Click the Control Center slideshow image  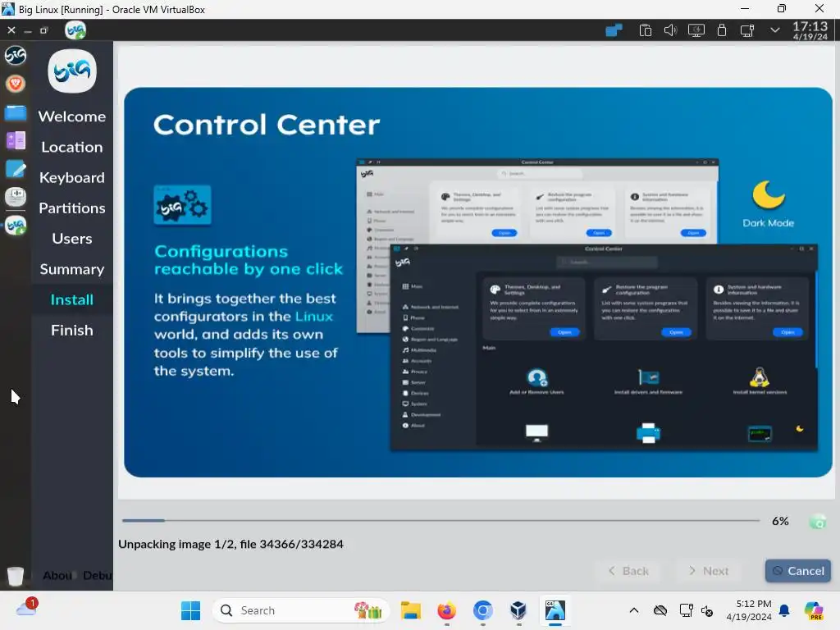point(478,282)
